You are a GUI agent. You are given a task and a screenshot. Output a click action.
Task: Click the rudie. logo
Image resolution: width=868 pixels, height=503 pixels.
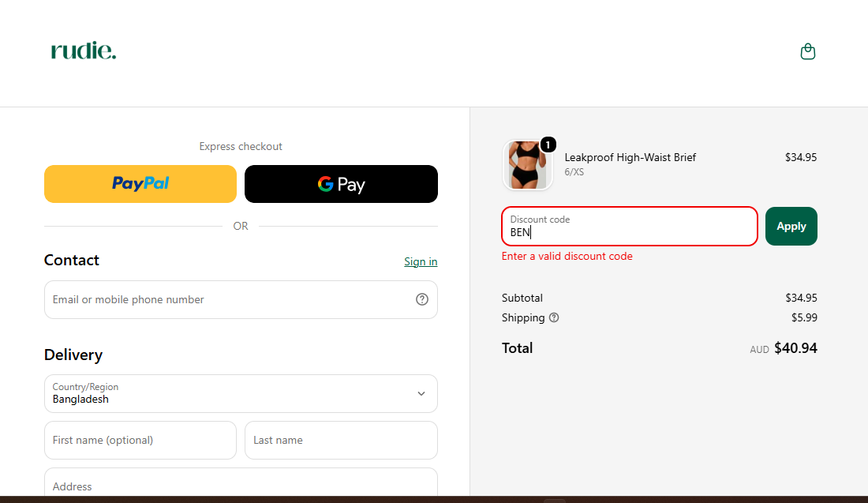pos(84,51)
